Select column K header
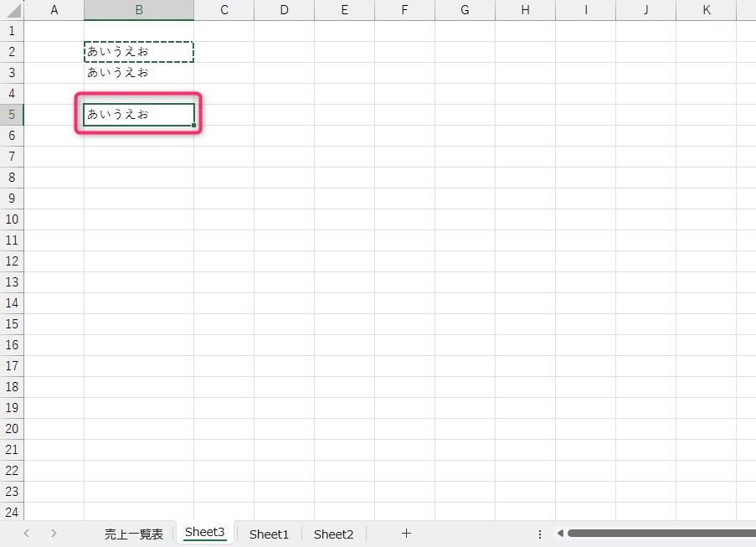Screen dimensions: 756x547 (706, 10)
